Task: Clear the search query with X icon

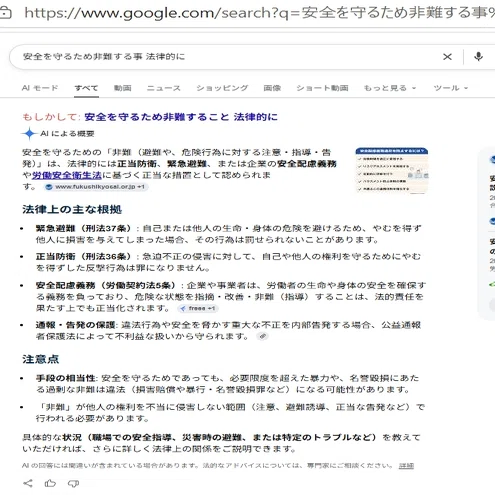Action: pyautogui.click(x=447, y=57)
